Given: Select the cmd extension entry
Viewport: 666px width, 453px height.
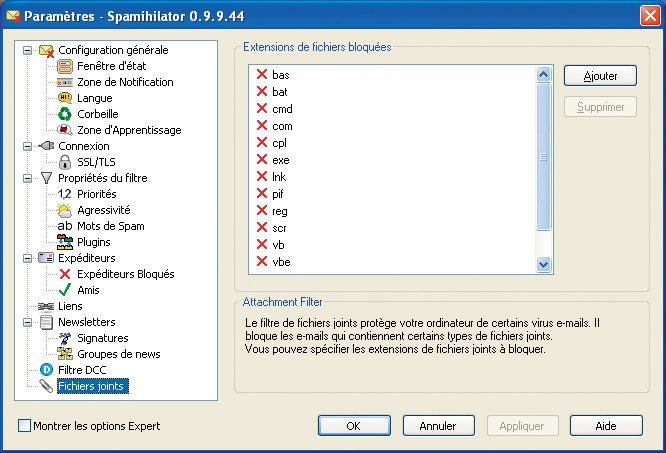Looking at the screenshot, I should (x=282, y=109).
